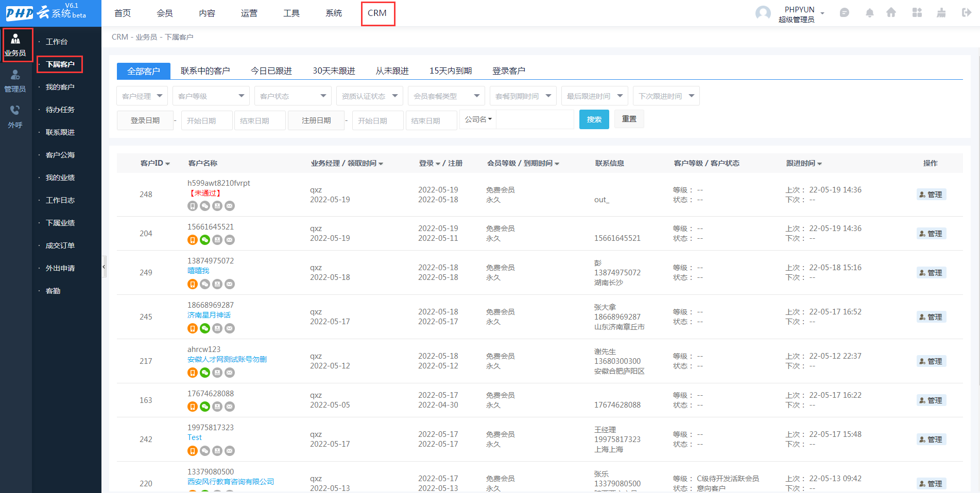Screen dimensions: 980x493
Task: Open the 最后跟进时间 filter dropdown
Action: (x=595, y=96)
